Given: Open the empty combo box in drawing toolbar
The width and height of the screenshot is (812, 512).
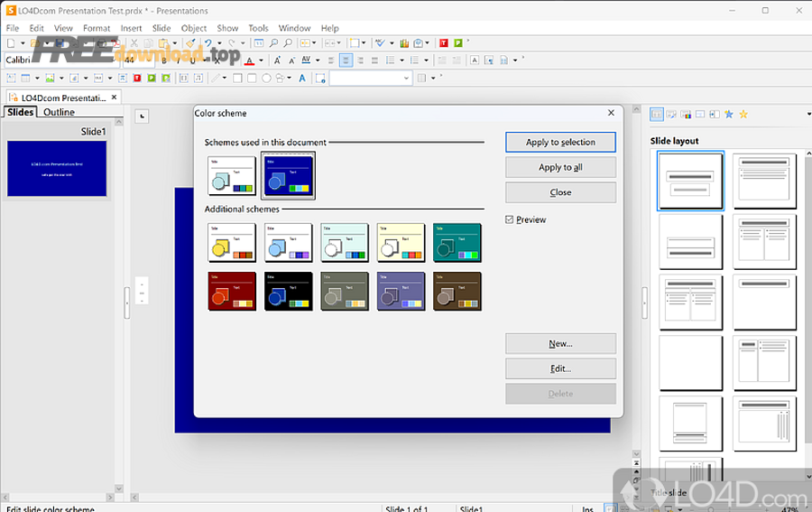Looking at the screenshot, I should 370,79.
